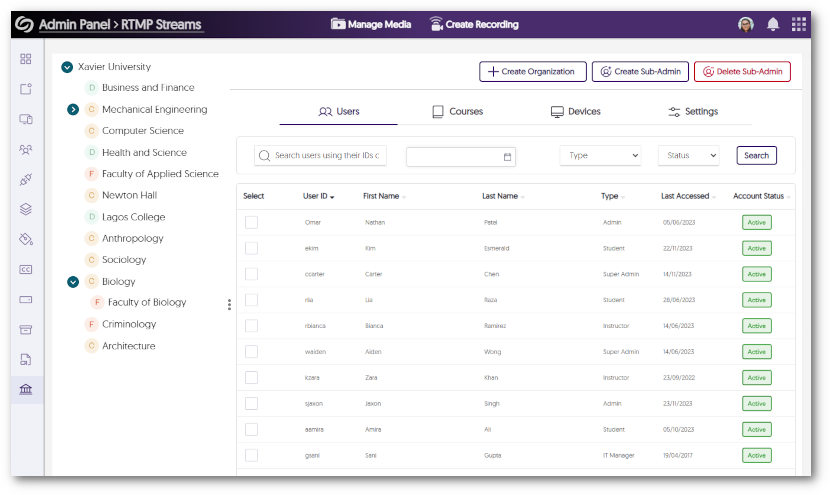Open the Type filter dropdown

tap(600, 156)
